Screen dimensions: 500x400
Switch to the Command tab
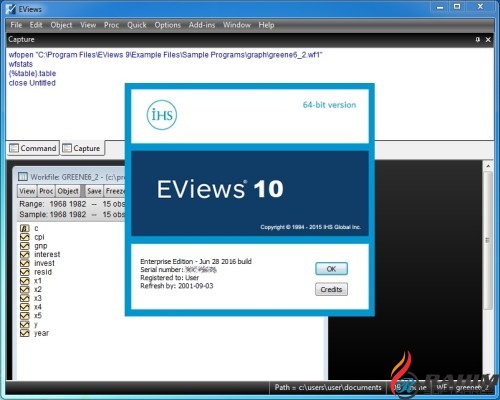pos(33,148)
